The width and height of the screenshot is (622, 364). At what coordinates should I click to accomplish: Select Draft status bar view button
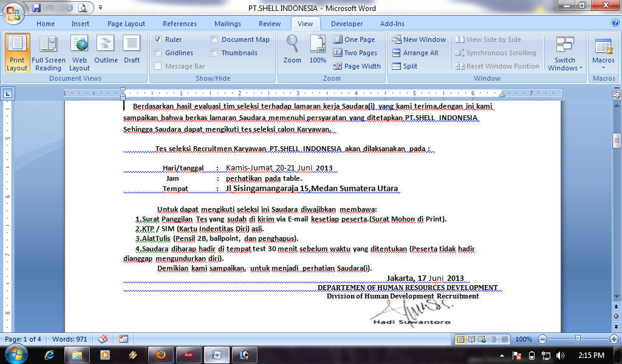505,339
